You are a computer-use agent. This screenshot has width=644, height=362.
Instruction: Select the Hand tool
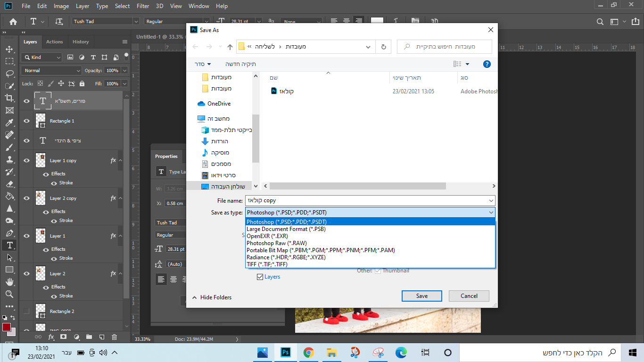(x=9, y=282)
